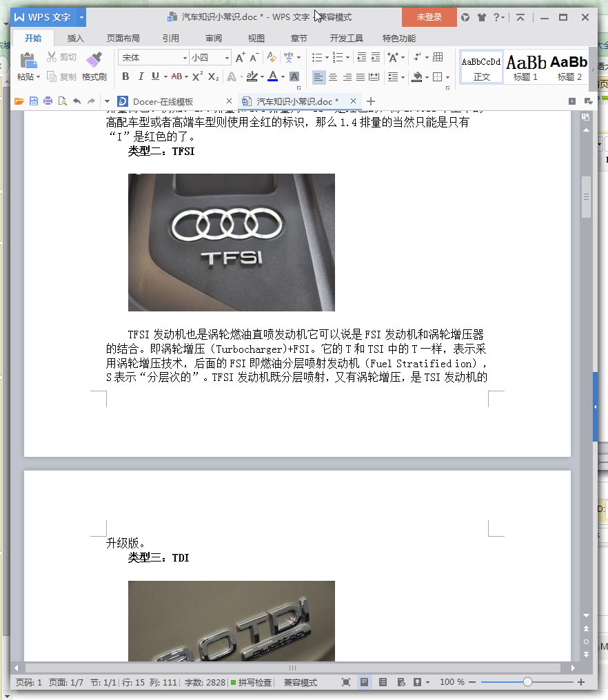Switch to the 视图 ribbon tab
The height and width of the screenshot is (700, 608).
pyautogui.click(x=256, y=39)
